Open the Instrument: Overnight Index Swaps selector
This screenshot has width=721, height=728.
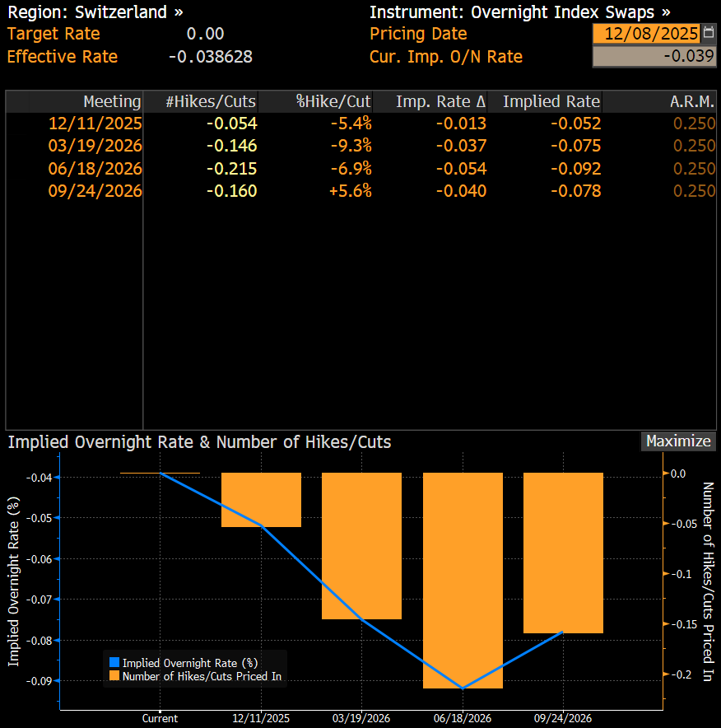(519, 12)
